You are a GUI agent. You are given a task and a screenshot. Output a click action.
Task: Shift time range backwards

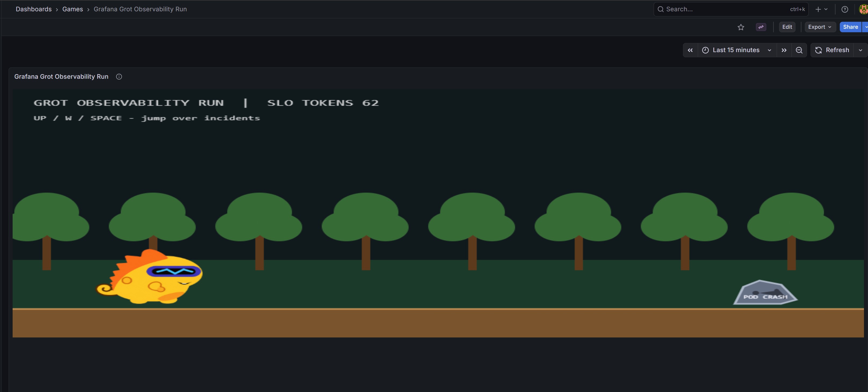pyautogui.click(x=690, y=50)
